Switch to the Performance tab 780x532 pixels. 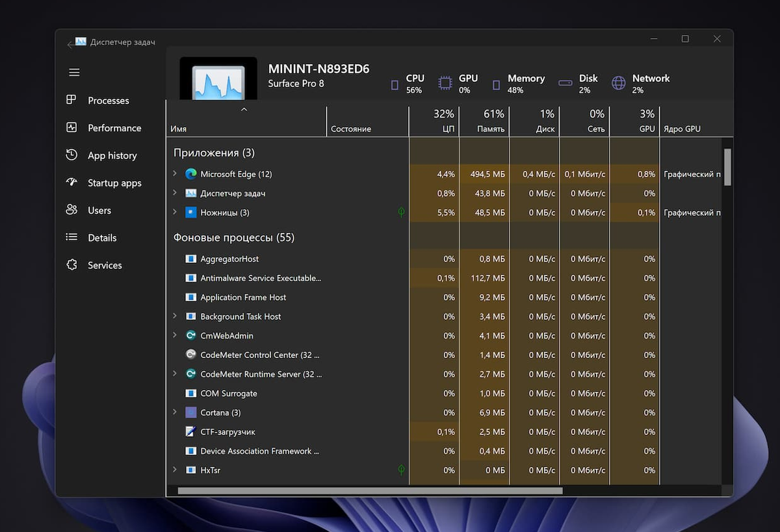click(114, 128)
